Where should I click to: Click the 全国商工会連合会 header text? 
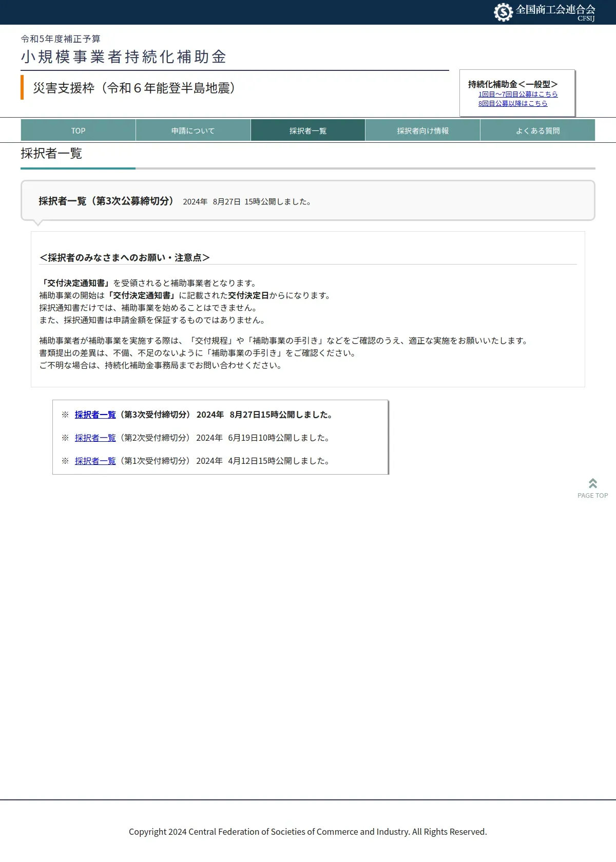click(x=555, y=10)
